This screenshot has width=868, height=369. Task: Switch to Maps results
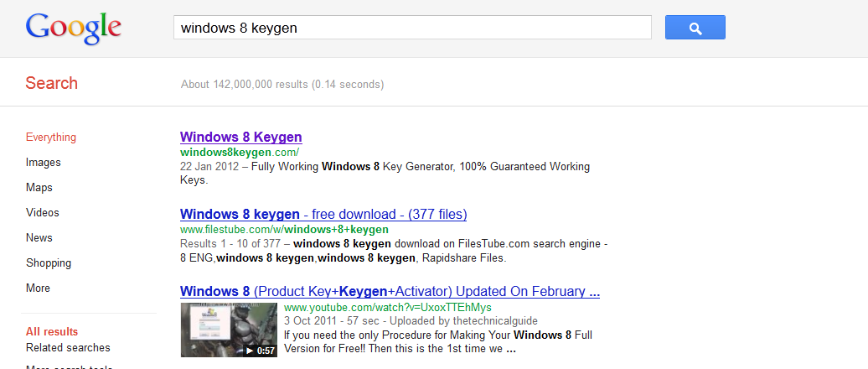39,187
